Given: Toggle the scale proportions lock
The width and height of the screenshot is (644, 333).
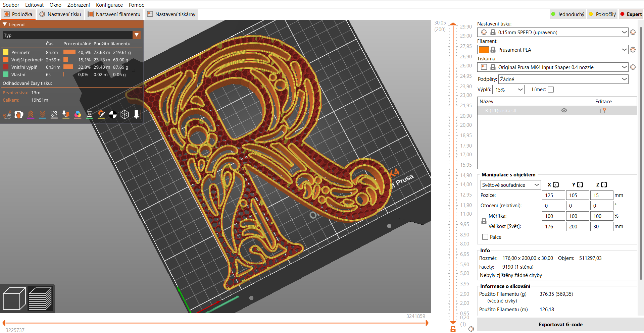Looking at the screenshot, I should 484,221.
